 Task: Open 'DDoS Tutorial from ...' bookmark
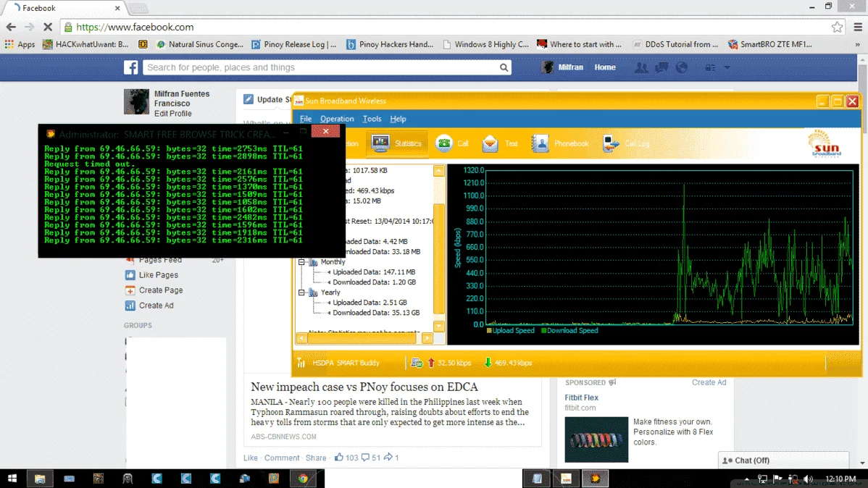pos(675,44)
